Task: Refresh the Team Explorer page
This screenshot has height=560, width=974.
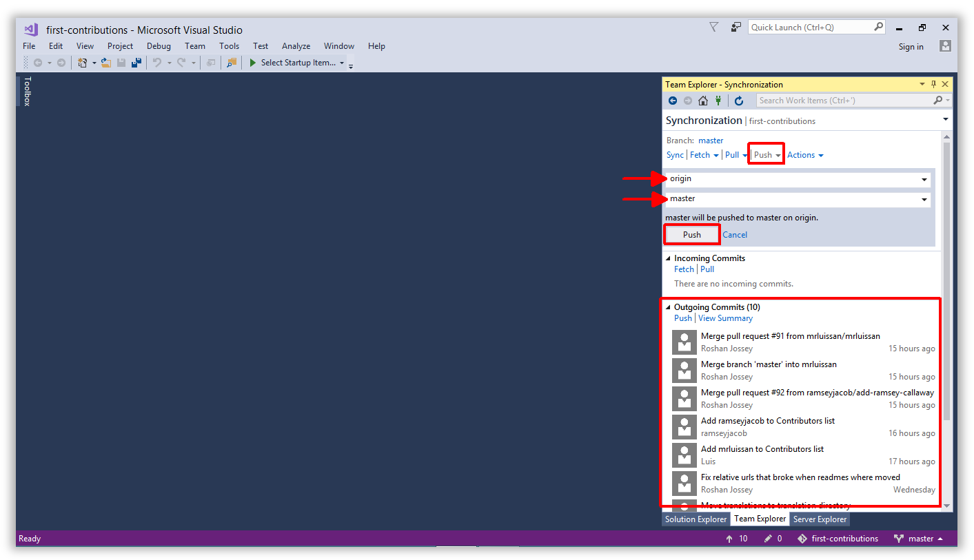Action: (739, 101)
